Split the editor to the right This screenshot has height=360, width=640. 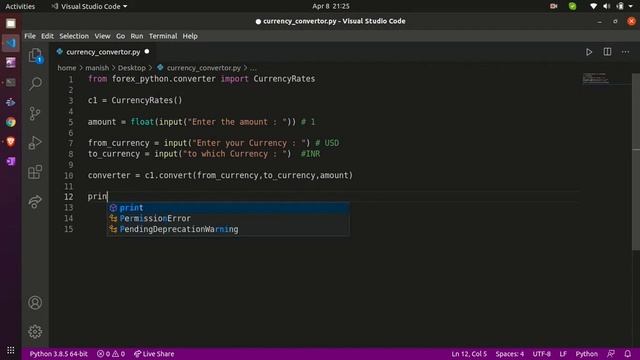click(607, 52)
